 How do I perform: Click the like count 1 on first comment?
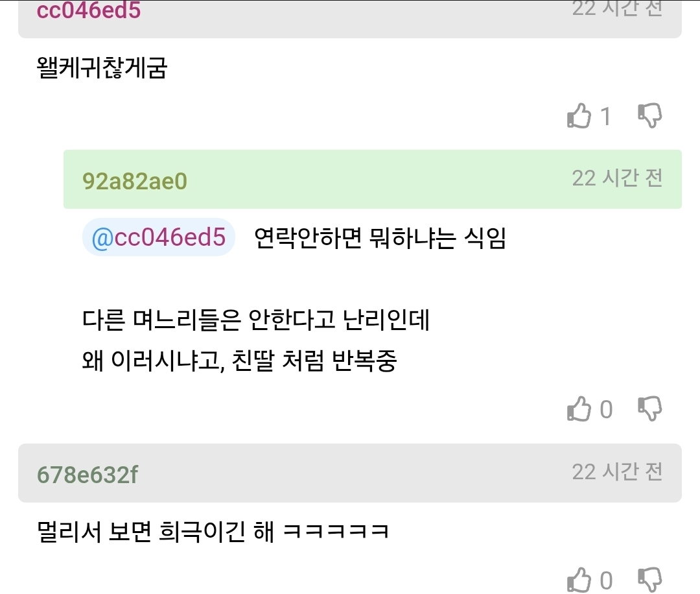(x=605, y=117)
